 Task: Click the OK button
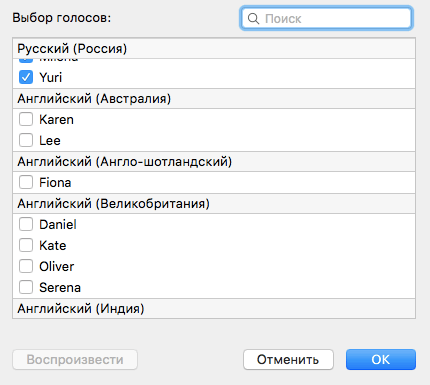coord(381,359)
